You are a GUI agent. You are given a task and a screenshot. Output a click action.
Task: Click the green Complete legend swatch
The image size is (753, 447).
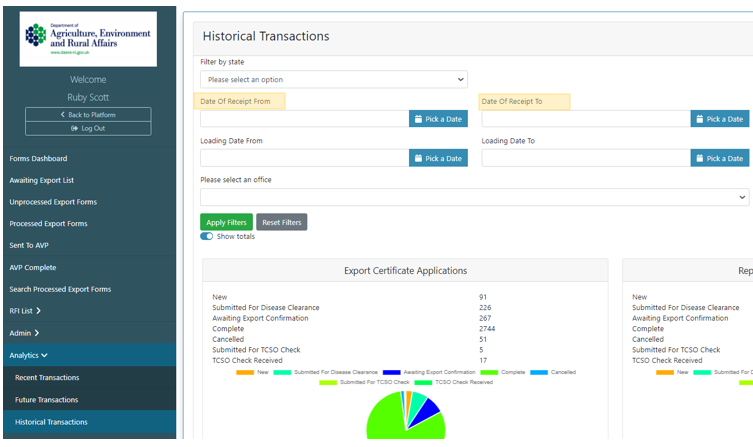click(489, 372)
